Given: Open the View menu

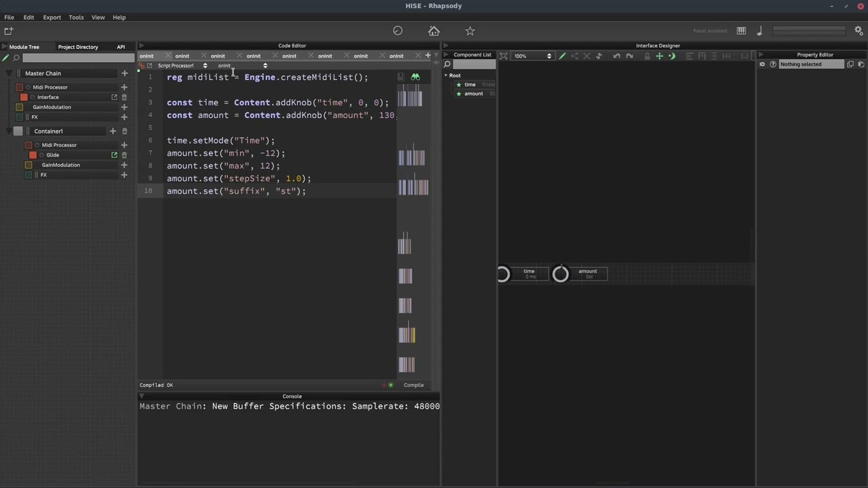Looking at the screenshot, I should tap(98, 17).
